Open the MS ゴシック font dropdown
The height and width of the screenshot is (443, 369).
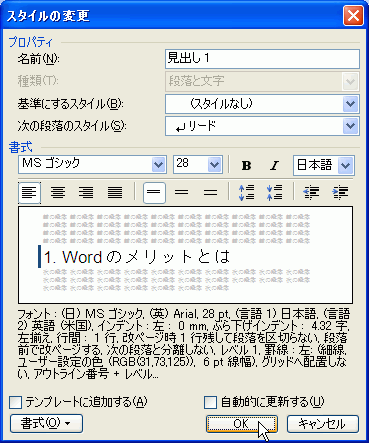[x=158, y=164]
